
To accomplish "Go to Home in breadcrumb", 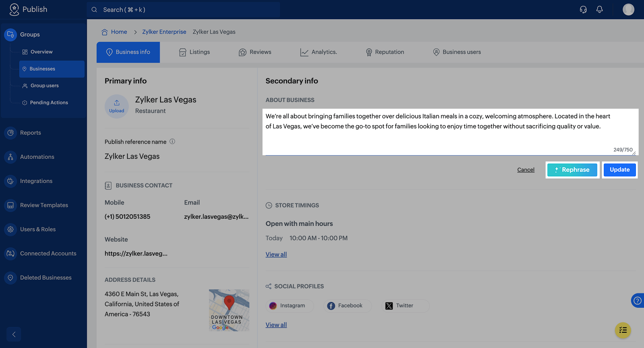I will [119, 32].
